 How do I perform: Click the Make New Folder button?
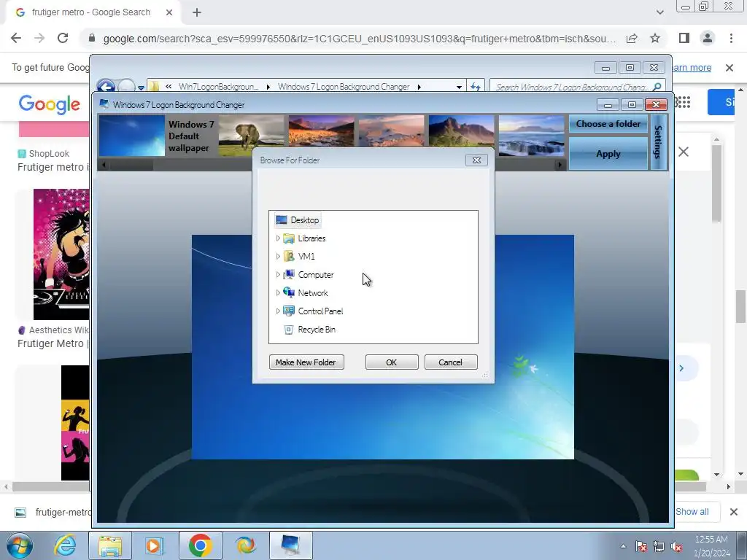click(306, 362)
